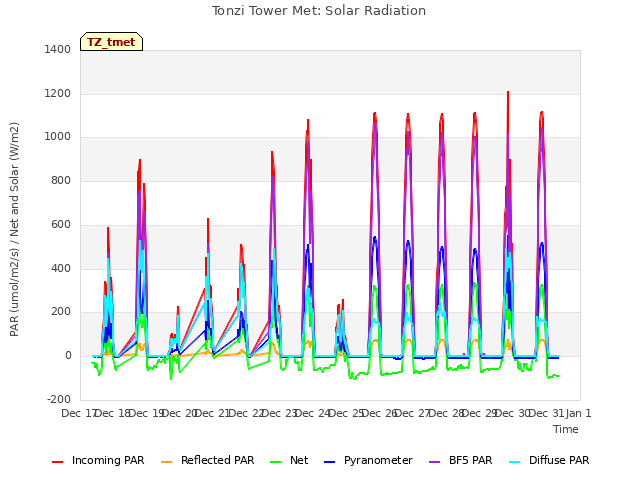The image size is (640, 480).
Task: Click the green Net legend swatch
Action: [276, 462]
